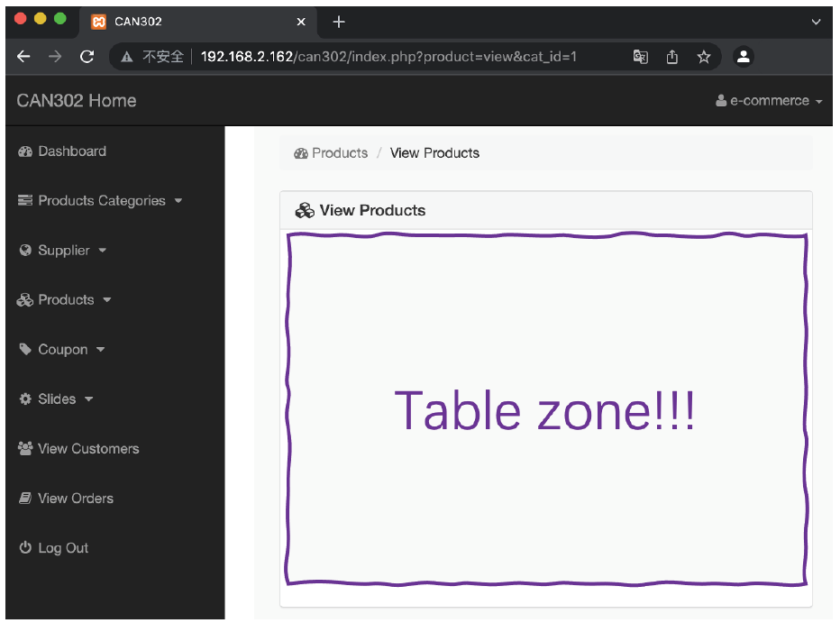Open the sidebar Products menu
This screenshot has height=623, width=840.
pos(64,300)
